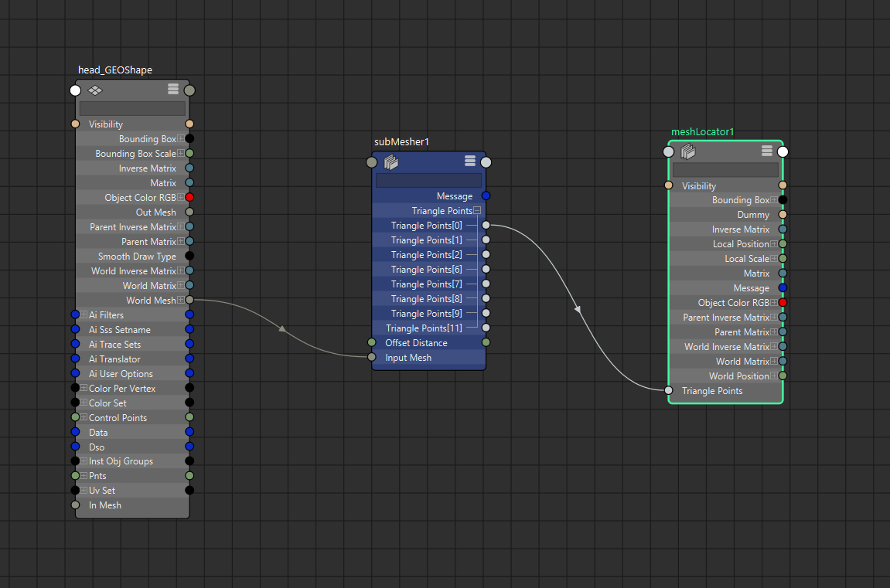The image size is (890, 588).
Task: Click the filter field in subMesher1 node
Action: click(428, 180)
